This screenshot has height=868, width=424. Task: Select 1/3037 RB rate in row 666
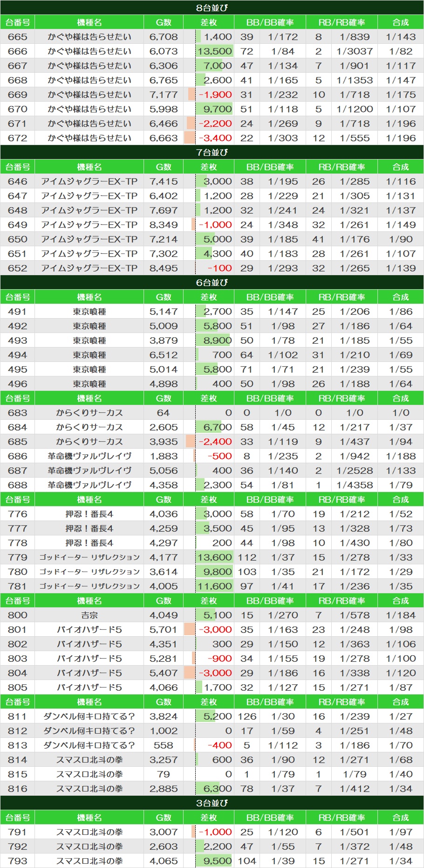point(355,51)
